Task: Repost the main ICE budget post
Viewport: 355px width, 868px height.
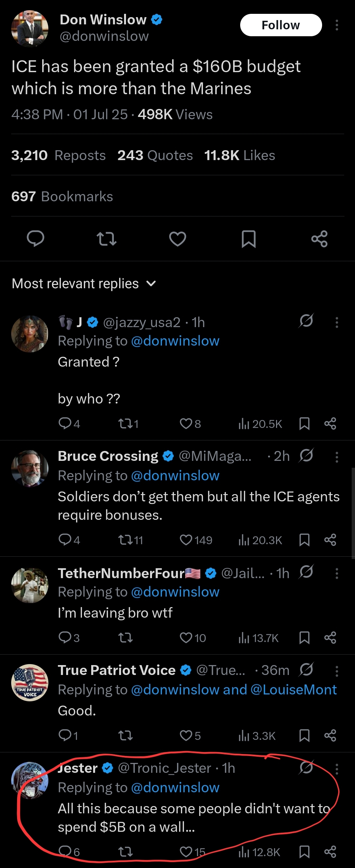Action: 106,239
